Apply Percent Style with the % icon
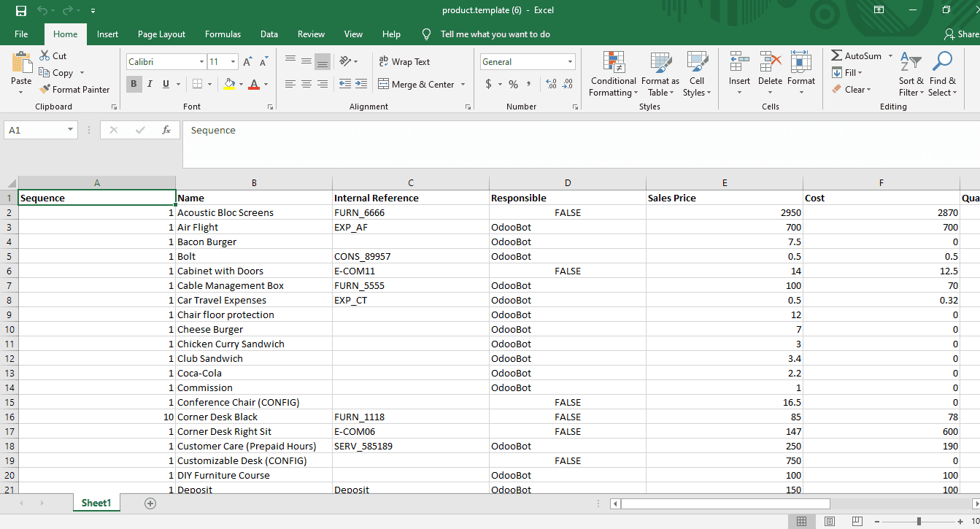 514,85
